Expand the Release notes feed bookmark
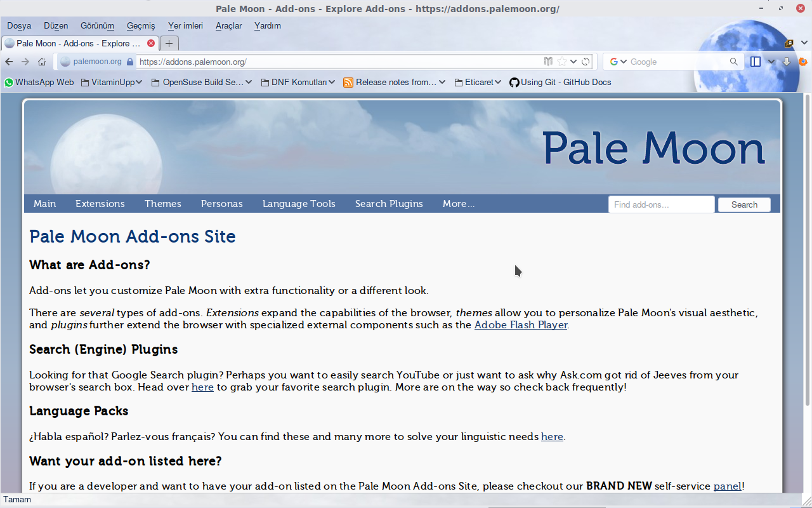This screenshot has height=508, width=812. 394,82
